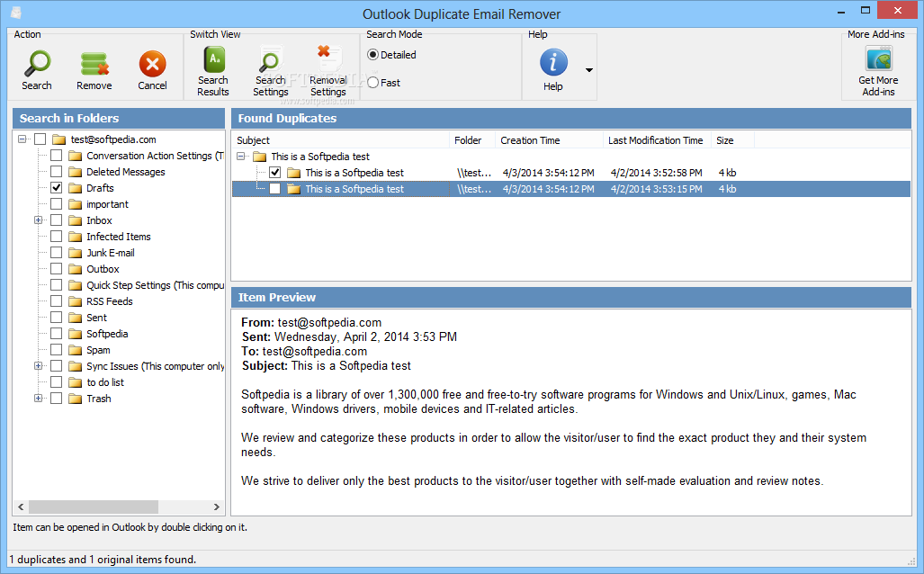Sort duplicates by the Subject column

[x=341, y=140]
